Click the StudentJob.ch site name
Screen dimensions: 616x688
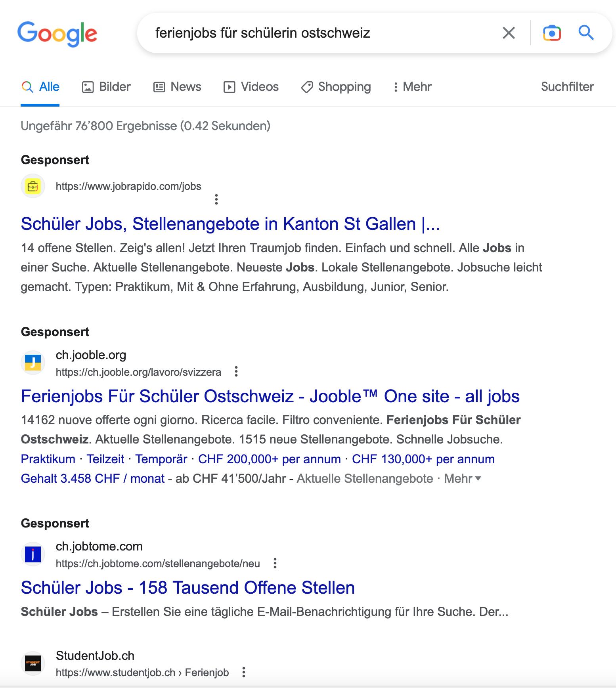tap(95, 656)
